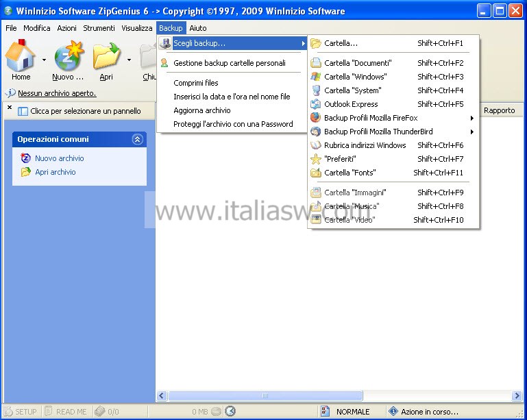The width and height of the screenshot is (527, 420).
Task: Choose Outlook Express backup
Action: click(393, 104)
